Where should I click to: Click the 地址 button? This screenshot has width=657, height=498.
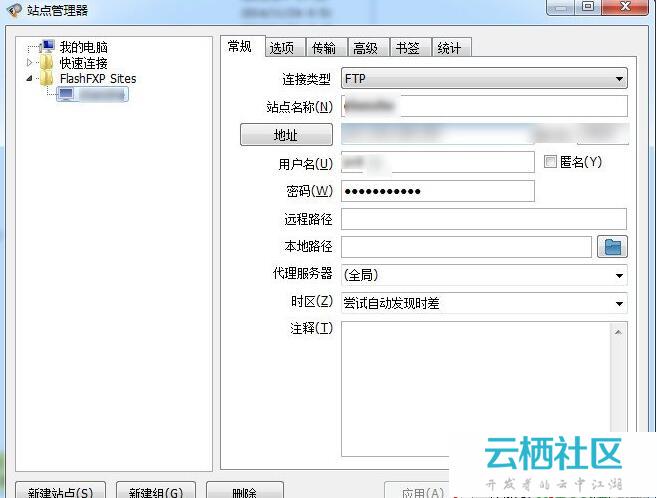pos(286,134)
